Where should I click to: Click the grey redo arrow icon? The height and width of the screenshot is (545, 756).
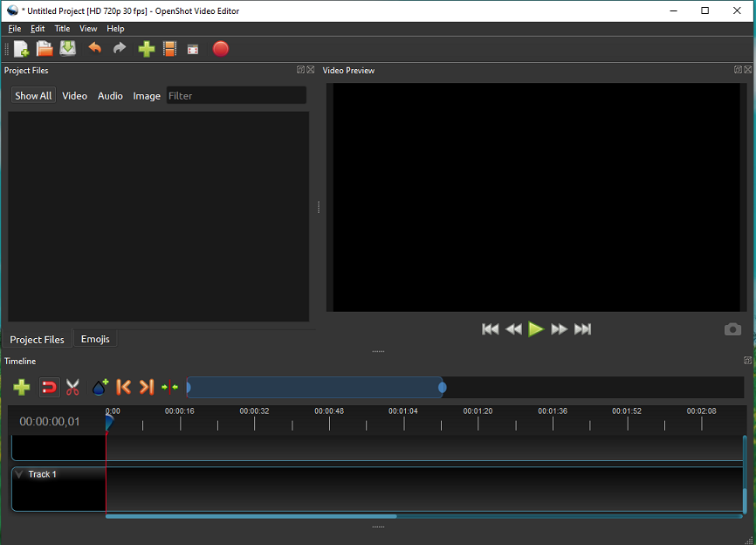coord(119,48)
